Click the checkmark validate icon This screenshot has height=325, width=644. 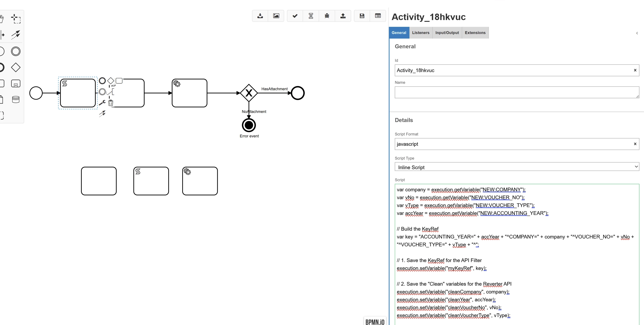click(295, 16)
